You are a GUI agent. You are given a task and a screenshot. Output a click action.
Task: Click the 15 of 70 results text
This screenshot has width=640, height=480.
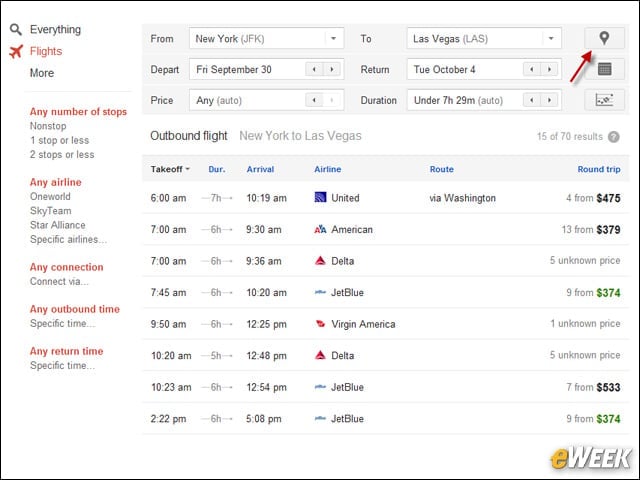click(570, 137)
